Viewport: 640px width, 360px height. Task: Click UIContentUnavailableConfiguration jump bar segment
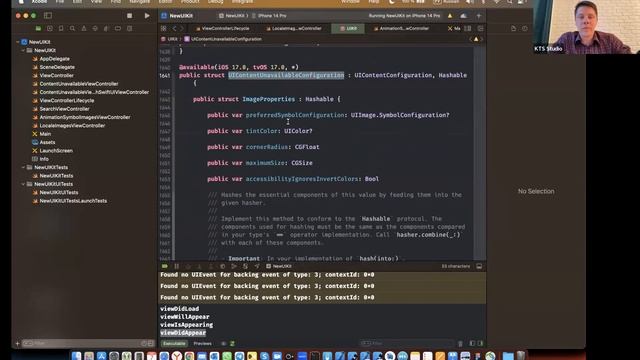coord(223,39)
